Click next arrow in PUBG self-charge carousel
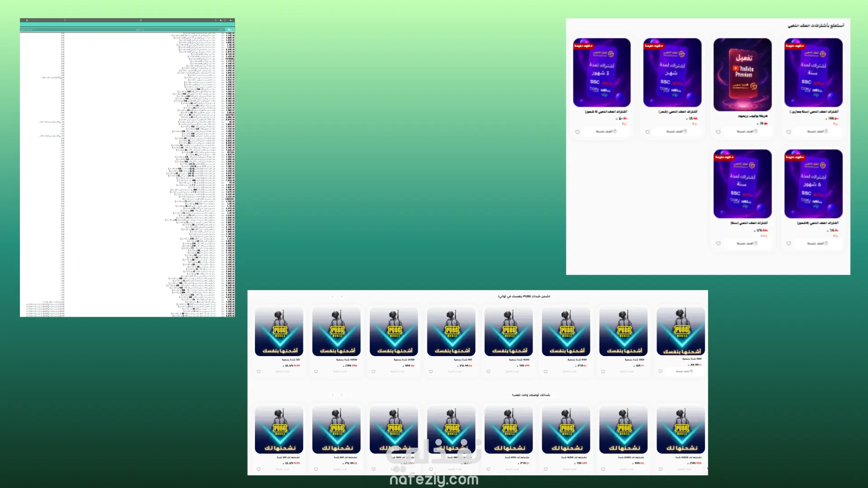This screenshot has height=488, width=868. 342,296
